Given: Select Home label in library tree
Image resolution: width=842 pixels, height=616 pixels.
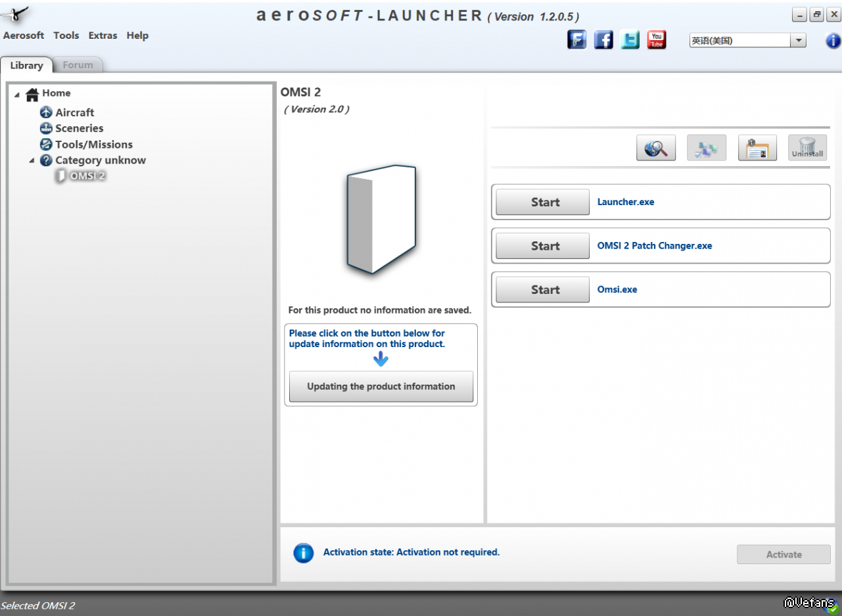Looking at the screenshot, I should [57, 93].
